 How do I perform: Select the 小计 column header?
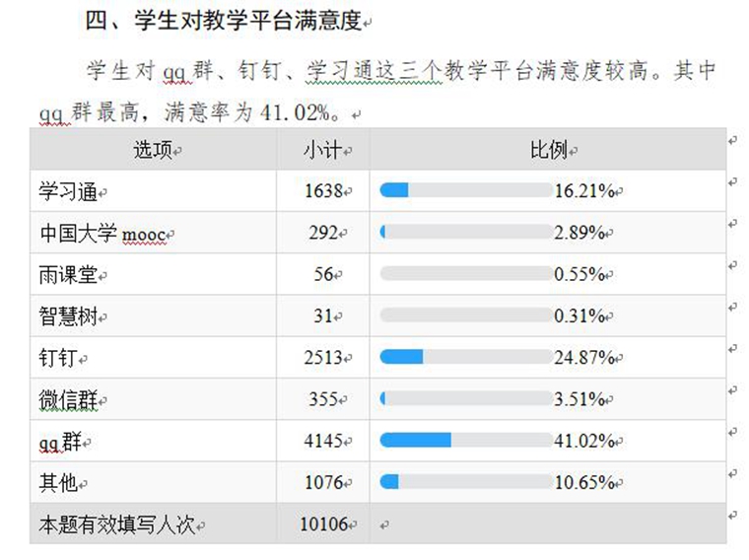click(323, 150)
